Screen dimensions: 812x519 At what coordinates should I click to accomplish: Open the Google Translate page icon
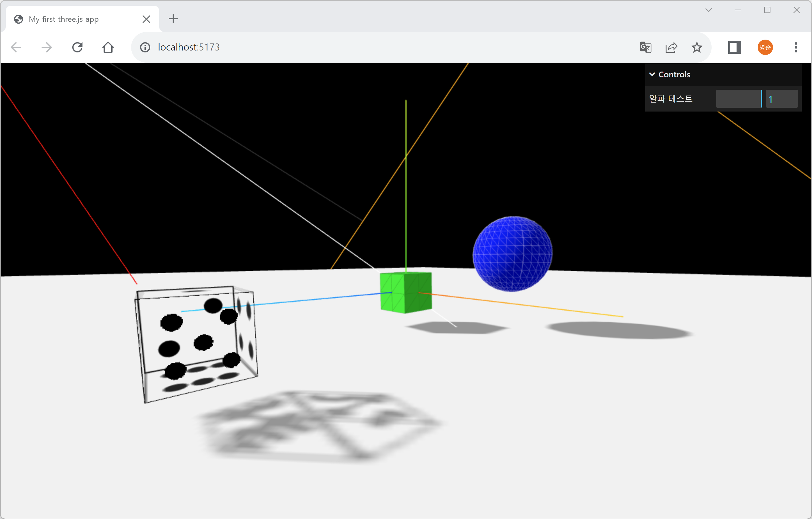(x=645, y=47)
